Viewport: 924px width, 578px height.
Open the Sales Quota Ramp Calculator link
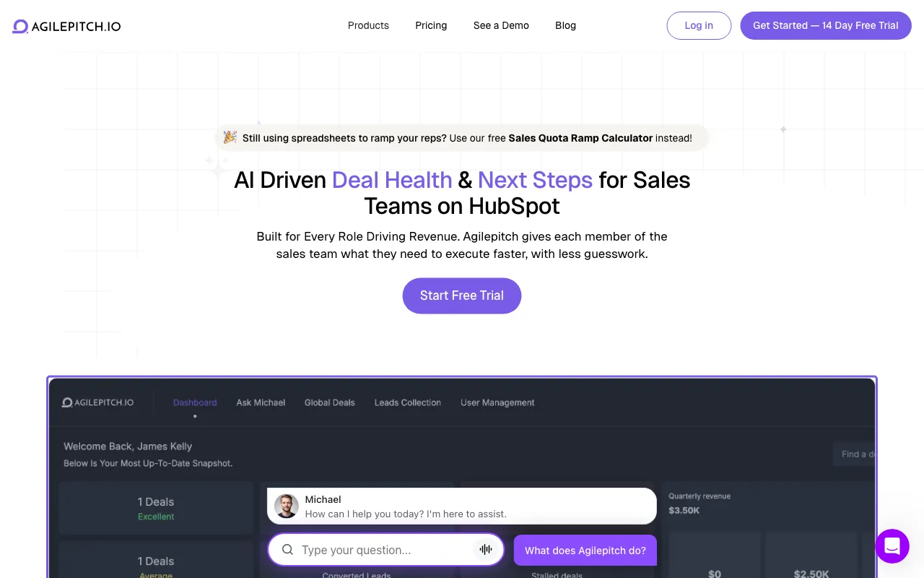pyautogui.click(x=580, y=138)
